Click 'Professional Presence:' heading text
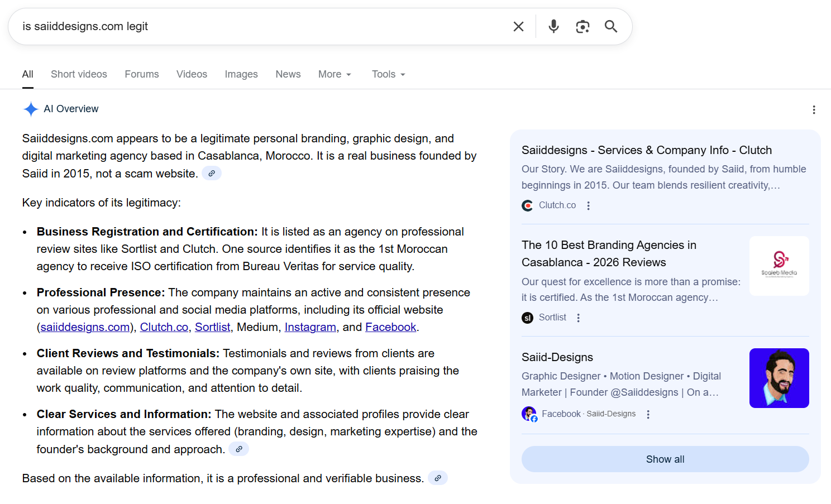 101,292
